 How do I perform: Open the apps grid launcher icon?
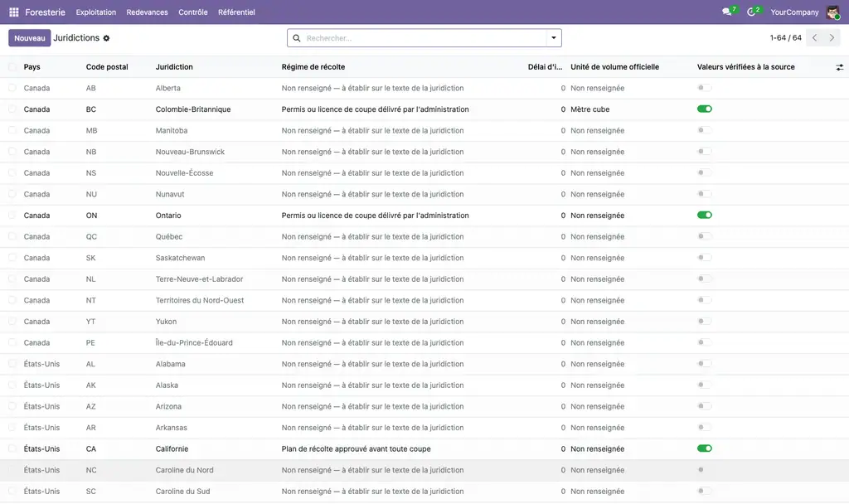(14, 12)
